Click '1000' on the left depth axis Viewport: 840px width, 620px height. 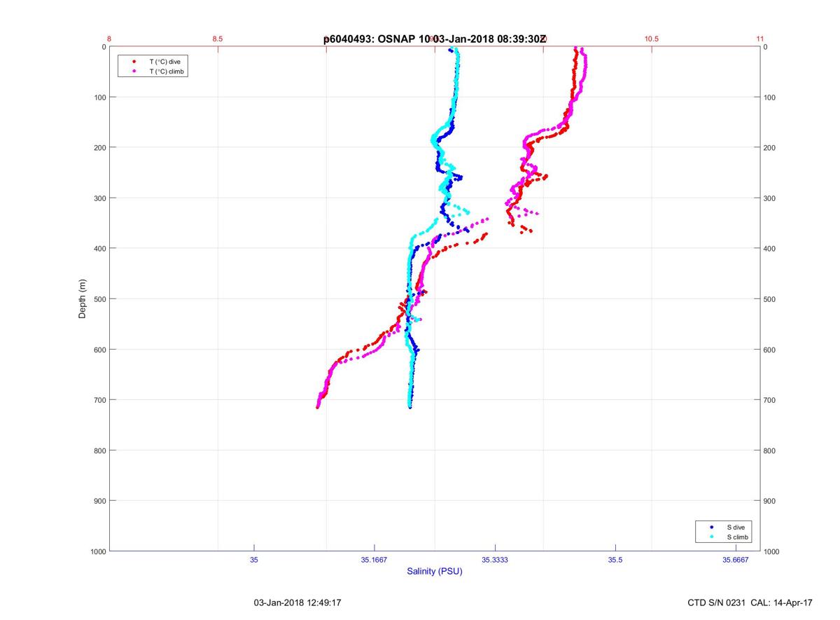click(97, 551)
